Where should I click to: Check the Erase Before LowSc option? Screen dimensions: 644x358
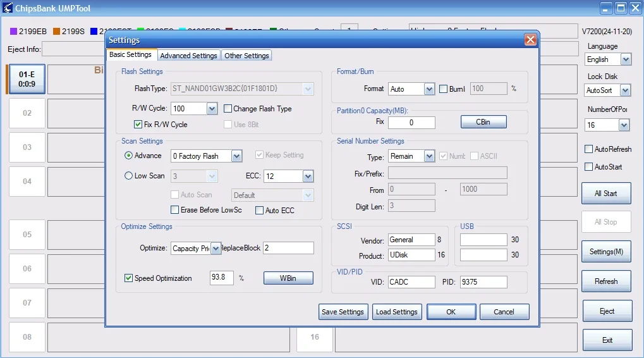tap(175, 210)
